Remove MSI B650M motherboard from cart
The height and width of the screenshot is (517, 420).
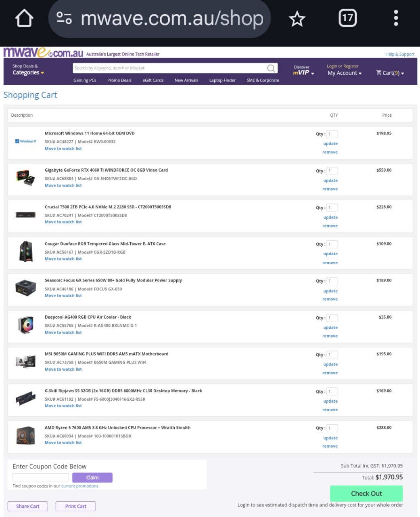pos(330,373)
